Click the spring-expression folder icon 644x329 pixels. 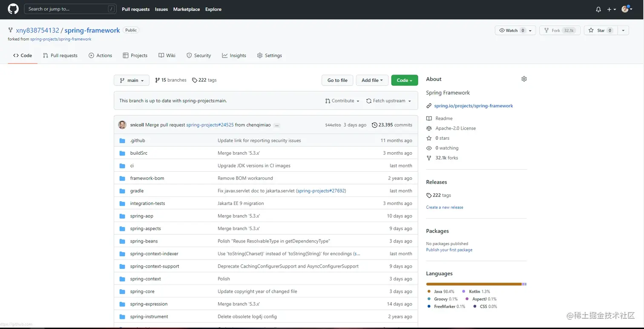click(x=122, y=304)
